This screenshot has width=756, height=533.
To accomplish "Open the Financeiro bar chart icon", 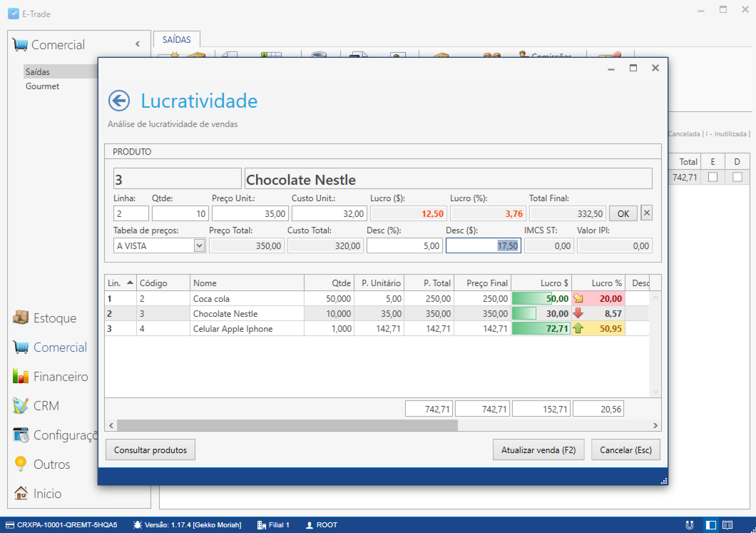I will 21,376.
